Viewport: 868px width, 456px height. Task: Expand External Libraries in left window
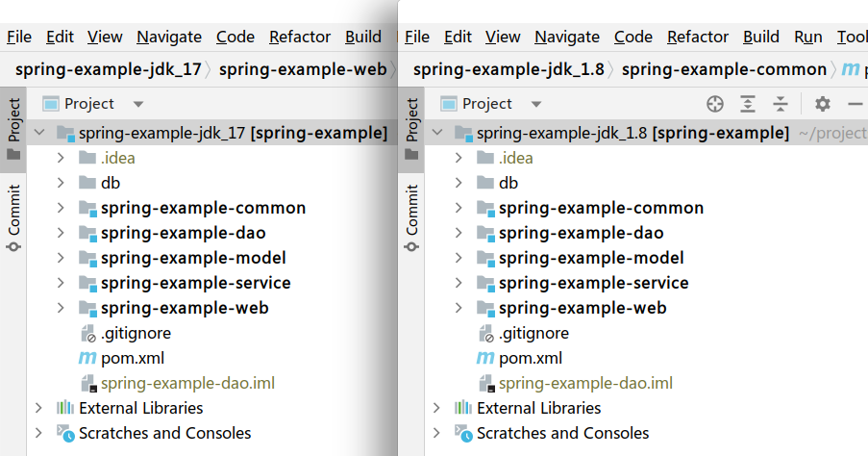[x=38, y=408]
